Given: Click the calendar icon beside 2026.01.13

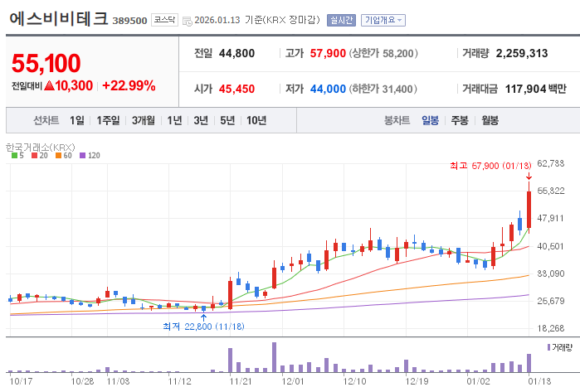Looking at the screenshot, I should click(188, 21).
